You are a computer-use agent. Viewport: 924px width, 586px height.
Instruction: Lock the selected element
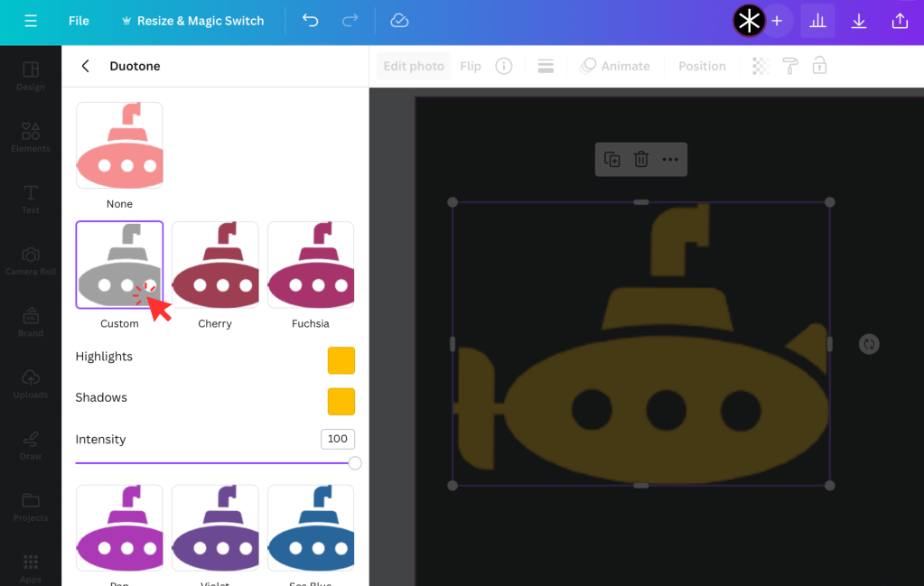click(x=820, y=65)
